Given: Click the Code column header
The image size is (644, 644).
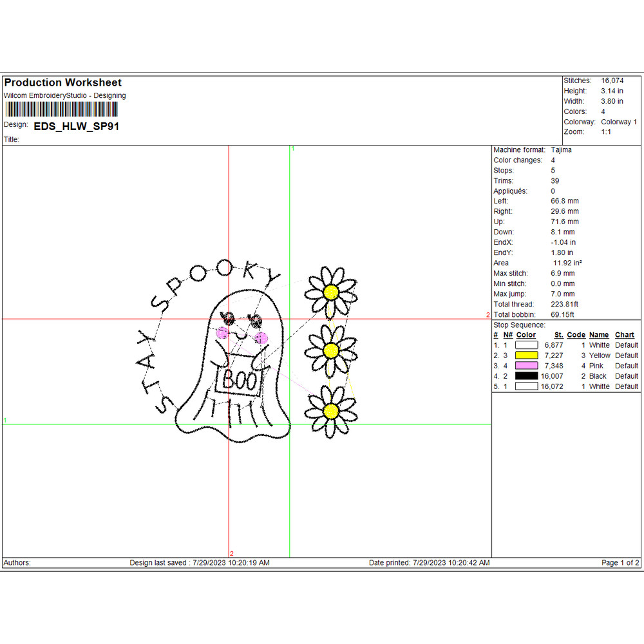Looking at the screenshot, I should click(576, 335).
